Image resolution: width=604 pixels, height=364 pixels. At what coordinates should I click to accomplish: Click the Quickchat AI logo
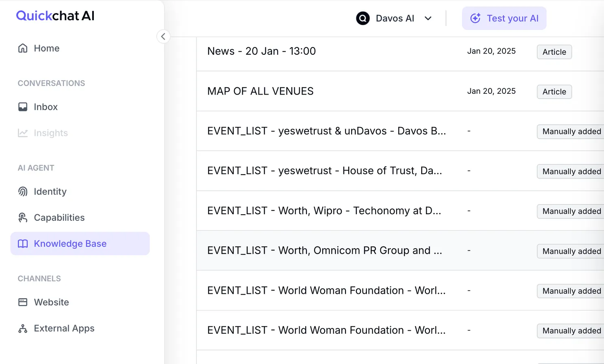pyautogui.click(x=55, y=16)
